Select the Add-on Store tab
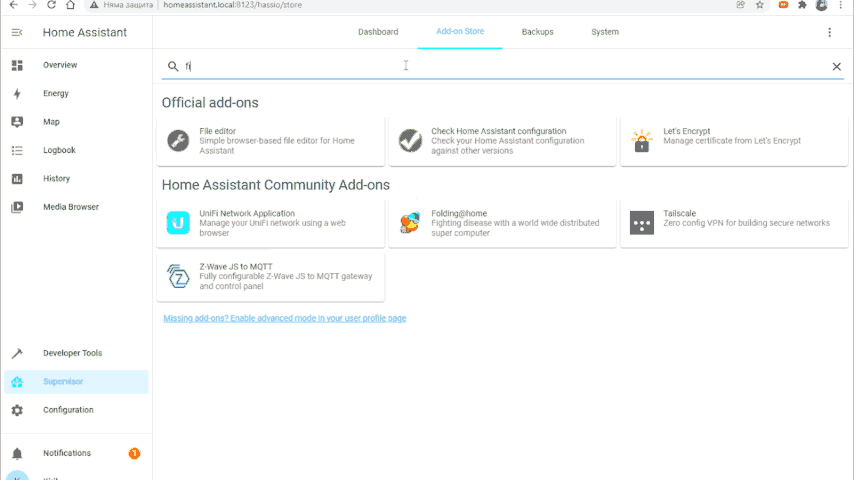This screenshot has height=480, width=854. click(460, 32)
